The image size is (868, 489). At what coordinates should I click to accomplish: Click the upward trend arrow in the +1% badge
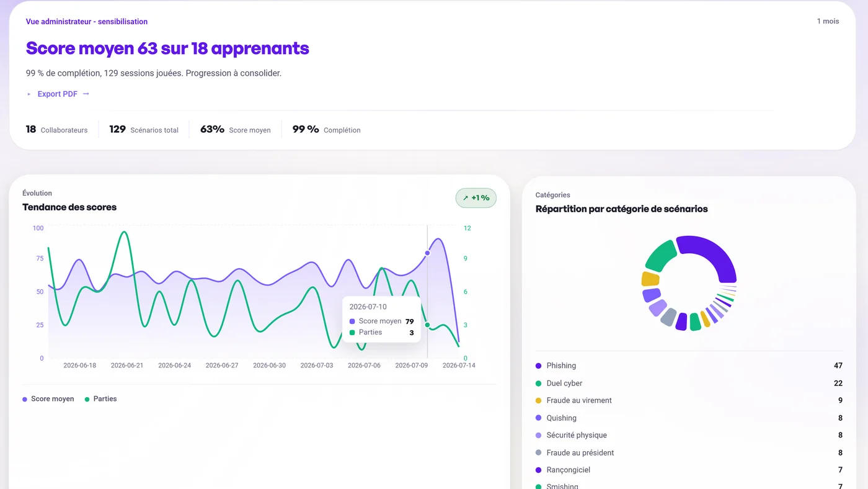click(x=466, y=198)
